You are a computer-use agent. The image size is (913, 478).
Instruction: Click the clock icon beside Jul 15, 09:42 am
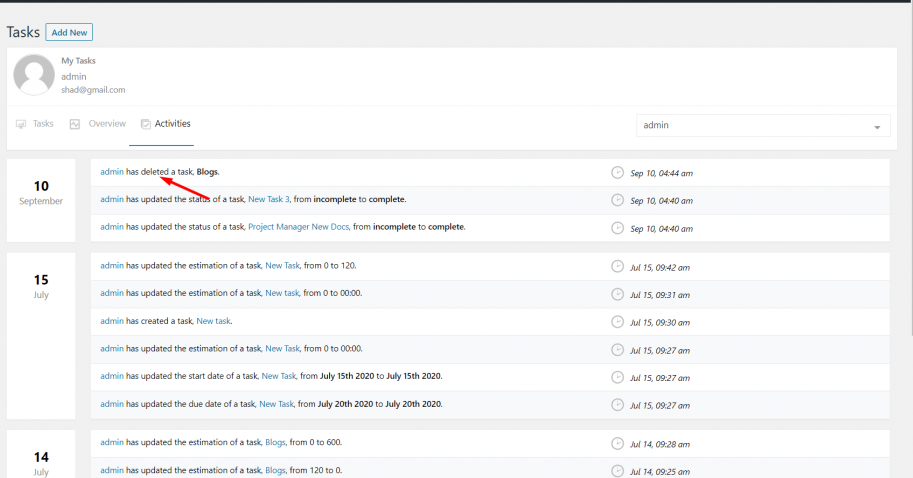[617, 267]
